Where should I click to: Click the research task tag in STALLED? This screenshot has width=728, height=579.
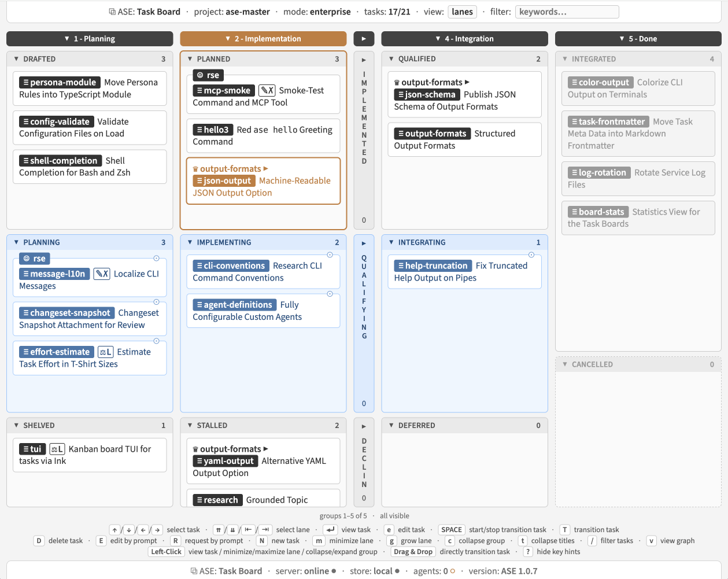217,500
